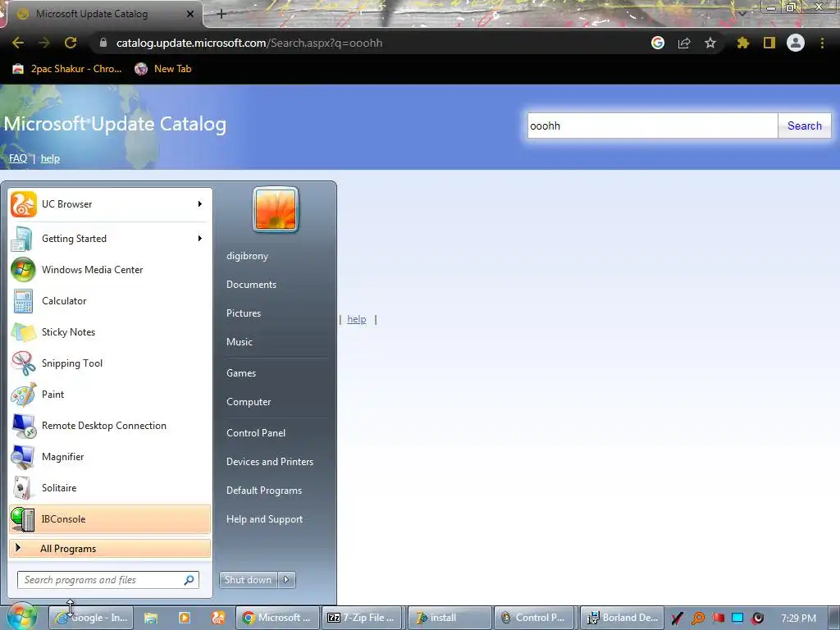Reload the page in Chrome
The height and width of the screenshot is (630, 840).
(x=71, y=43)
